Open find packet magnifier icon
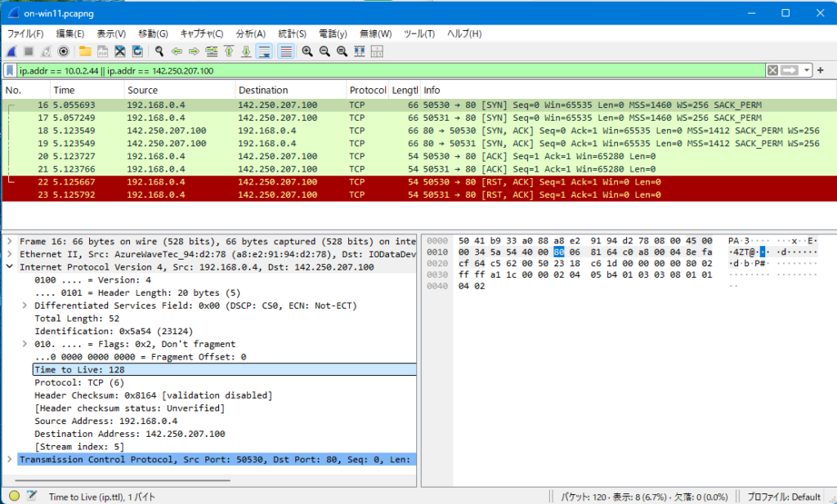837x504 pixels. (159, 51)
